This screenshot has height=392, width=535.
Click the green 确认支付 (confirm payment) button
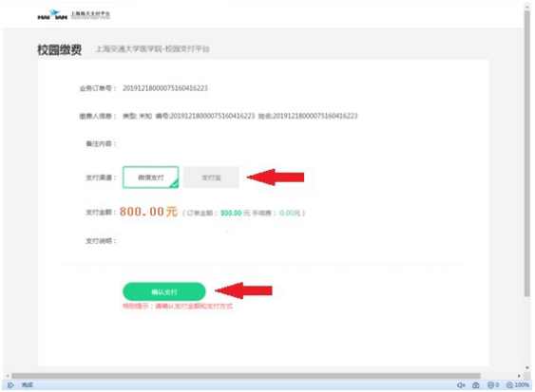pos(164,291)
